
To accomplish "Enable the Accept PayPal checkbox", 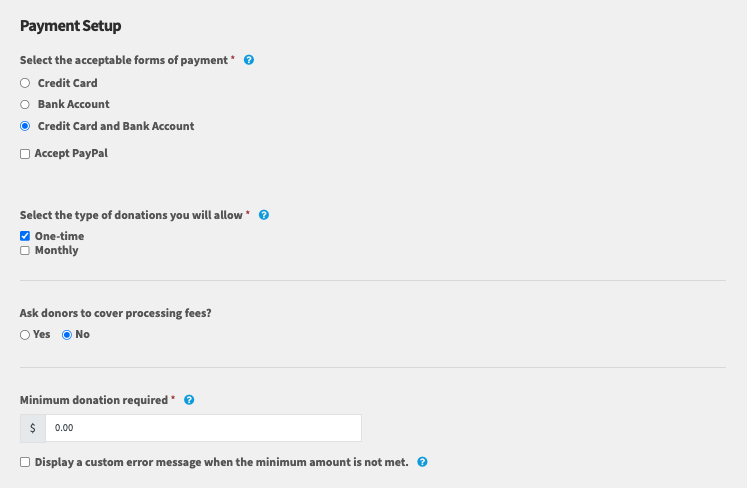I will (25, 154).
